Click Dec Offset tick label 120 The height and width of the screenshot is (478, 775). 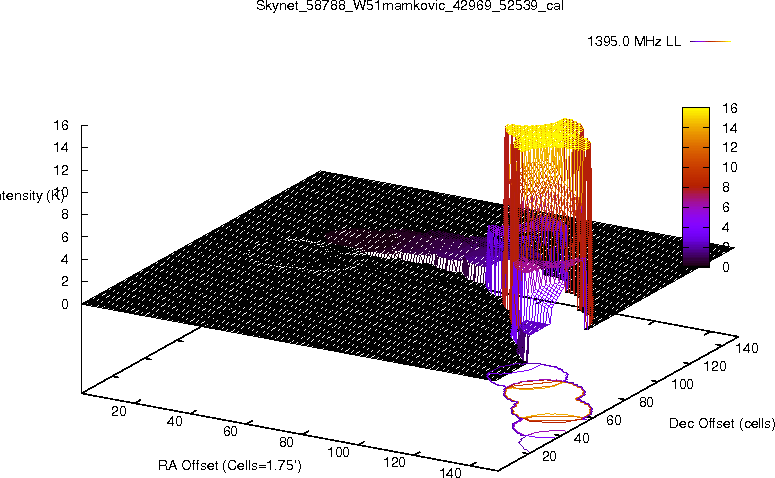point(715,366)
